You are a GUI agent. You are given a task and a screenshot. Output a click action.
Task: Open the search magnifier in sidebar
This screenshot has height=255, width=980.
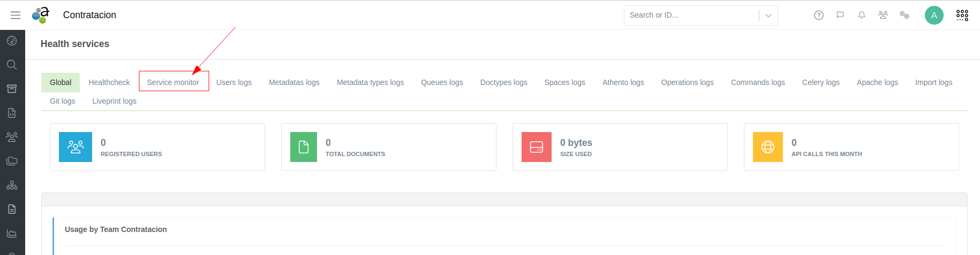click(x=12, y=65)
